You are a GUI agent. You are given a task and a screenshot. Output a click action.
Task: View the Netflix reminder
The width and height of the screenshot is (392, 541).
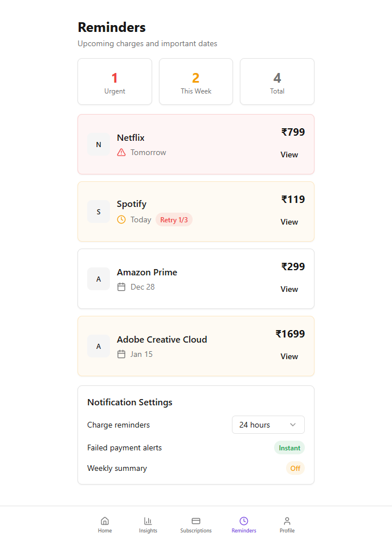[289, 154]
